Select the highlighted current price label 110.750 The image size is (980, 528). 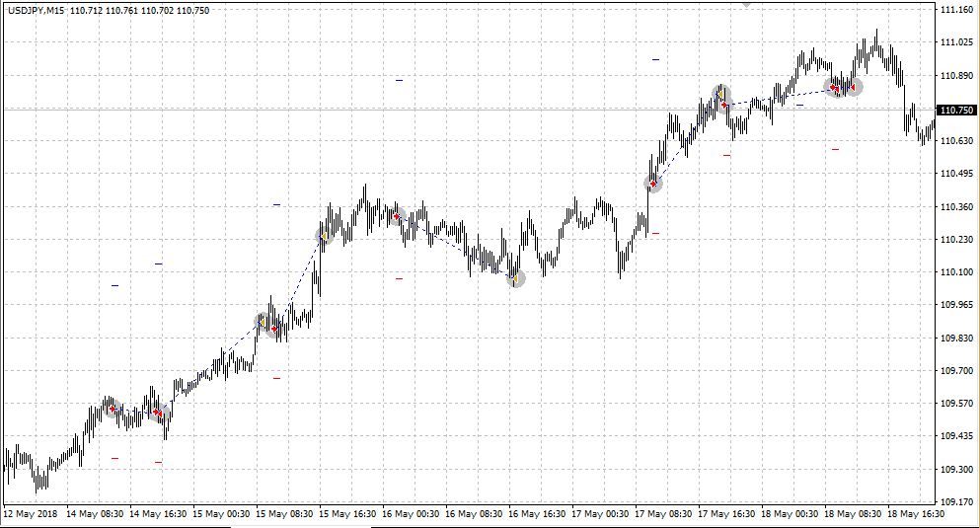tap(956, 110)
